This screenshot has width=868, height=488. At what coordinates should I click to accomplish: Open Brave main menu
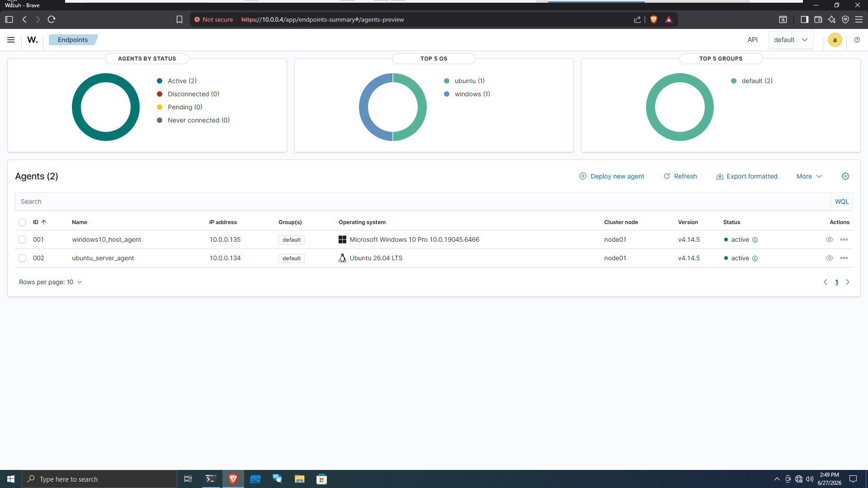(x=859, y=19)
